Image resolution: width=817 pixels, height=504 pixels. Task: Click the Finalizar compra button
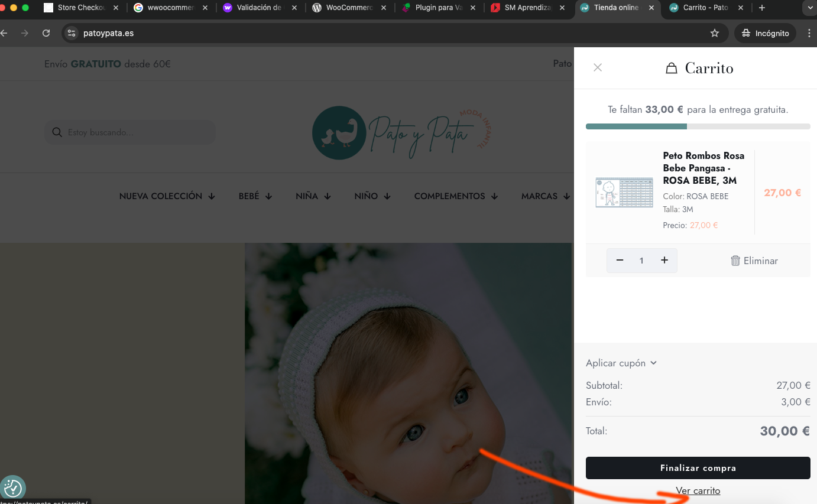(698, 468)
